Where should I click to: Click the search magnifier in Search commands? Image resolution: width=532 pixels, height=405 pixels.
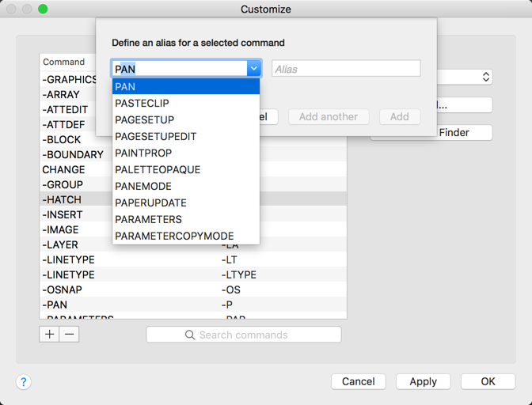coord(190,335)
